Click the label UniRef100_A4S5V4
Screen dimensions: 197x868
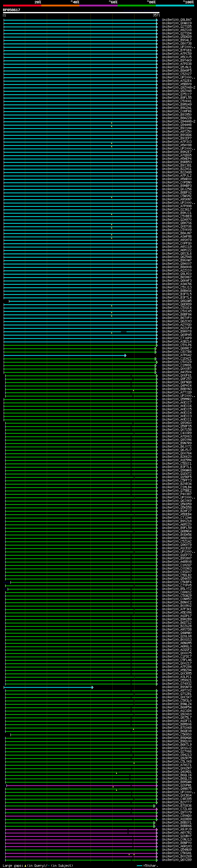177,372
